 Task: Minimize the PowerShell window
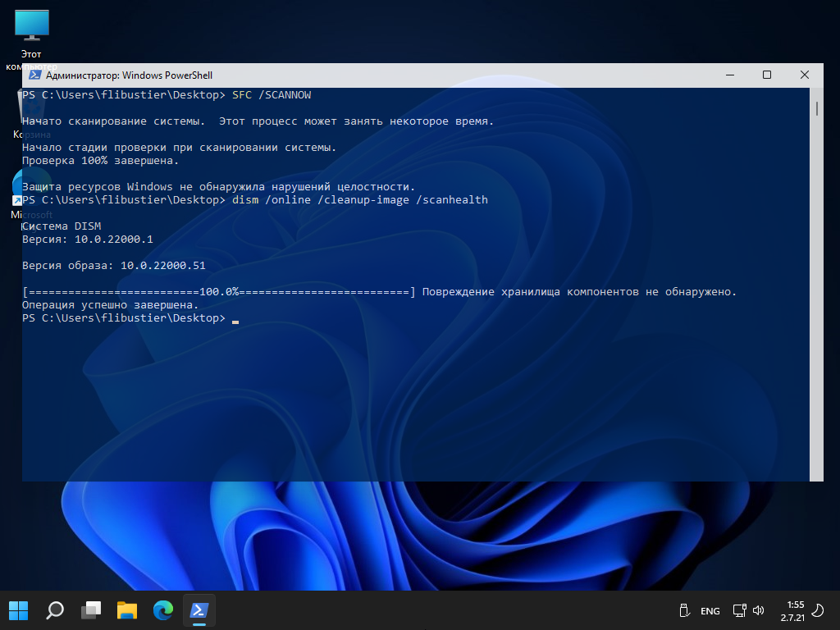[730, 75]
